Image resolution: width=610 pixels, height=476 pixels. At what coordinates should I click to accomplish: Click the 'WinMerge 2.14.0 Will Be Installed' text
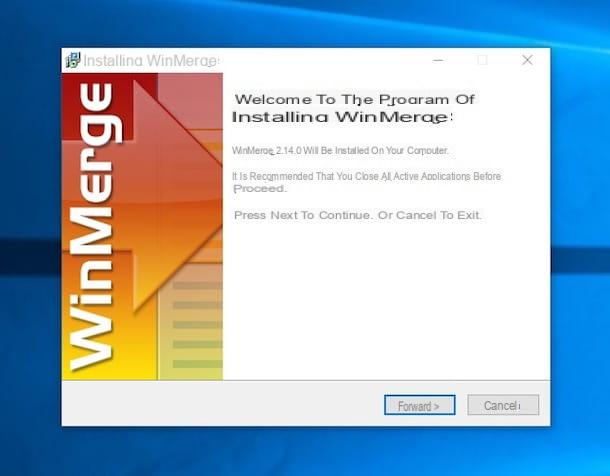(340, 150)
